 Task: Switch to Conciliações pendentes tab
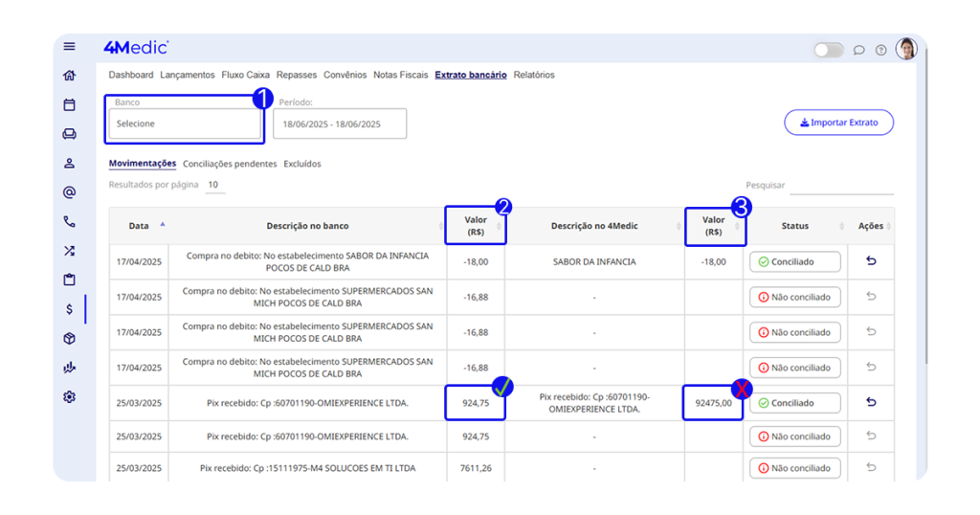click(230, 164)
